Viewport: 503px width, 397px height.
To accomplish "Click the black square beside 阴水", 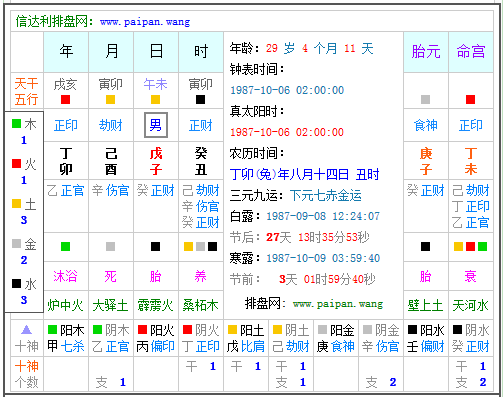I will pos(457,330).
